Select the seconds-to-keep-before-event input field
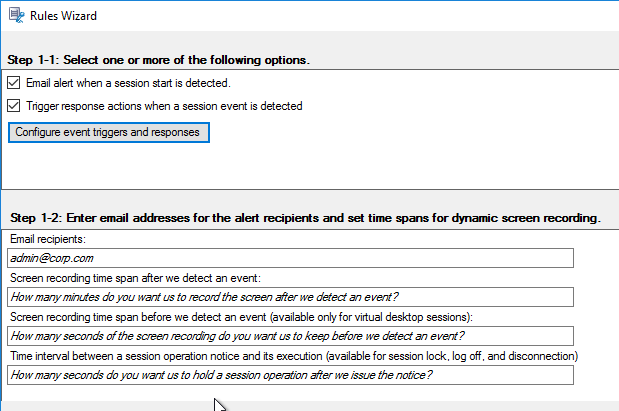 (290, 336)
